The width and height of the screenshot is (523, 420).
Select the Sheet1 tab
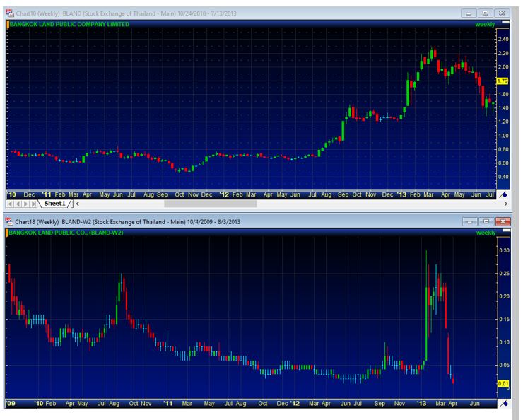tap(54, 204)
